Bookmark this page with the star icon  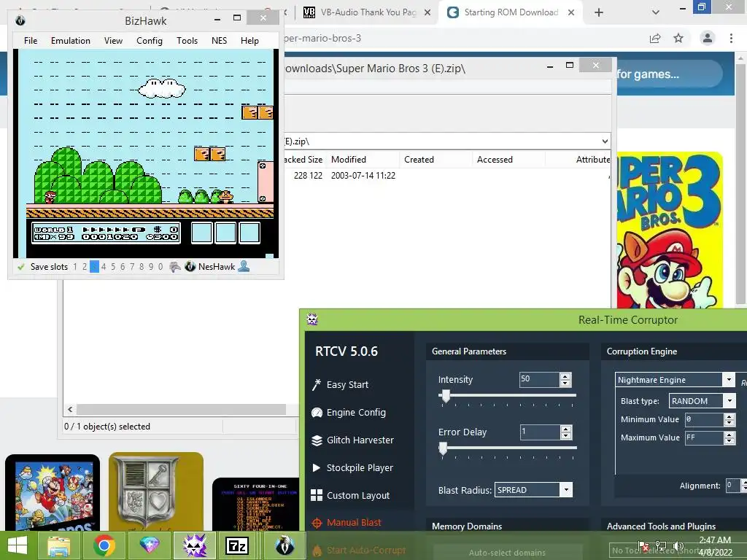pyautogui.click(x=678, y=38)
